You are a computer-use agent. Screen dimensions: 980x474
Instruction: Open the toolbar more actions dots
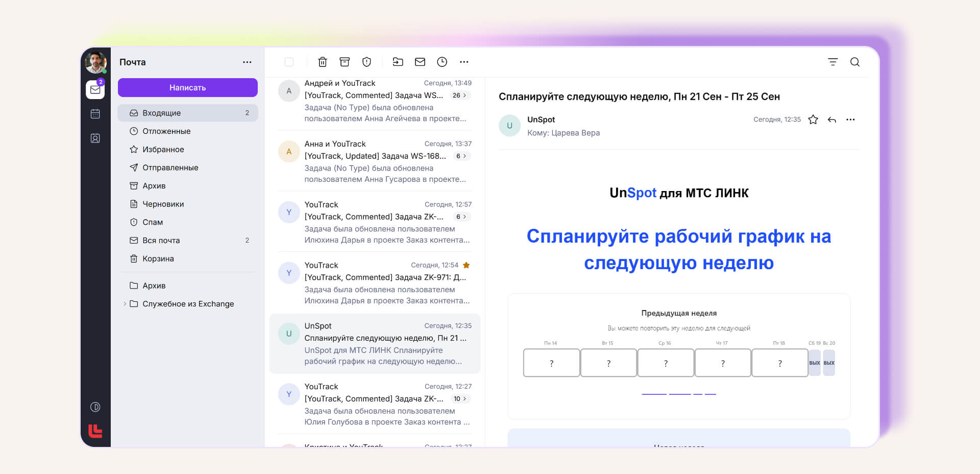click(x=464, y=62)
